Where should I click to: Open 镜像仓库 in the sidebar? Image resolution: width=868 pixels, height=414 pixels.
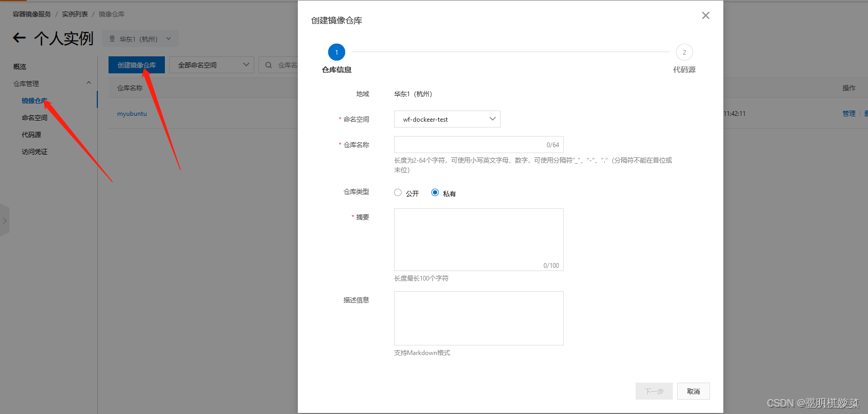pyautogui.click(x=35, y=100)
